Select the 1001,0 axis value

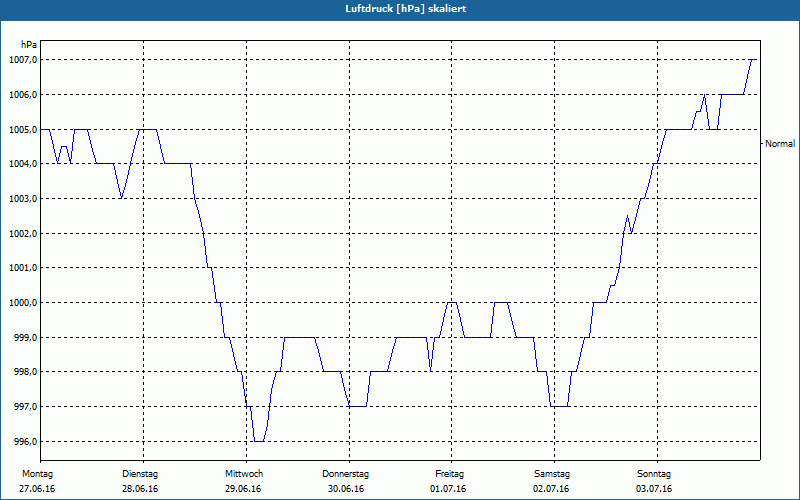23,268
